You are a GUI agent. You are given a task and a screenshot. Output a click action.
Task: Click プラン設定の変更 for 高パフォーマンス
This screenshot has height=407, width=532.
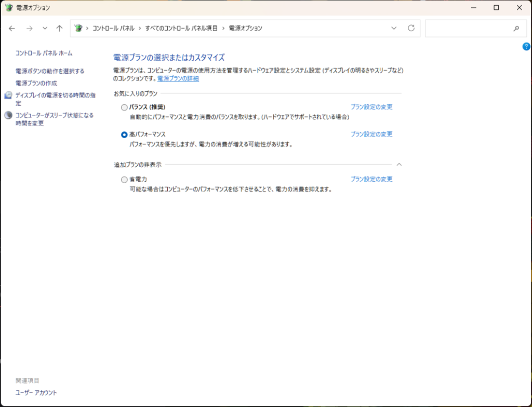click(371, 134)
